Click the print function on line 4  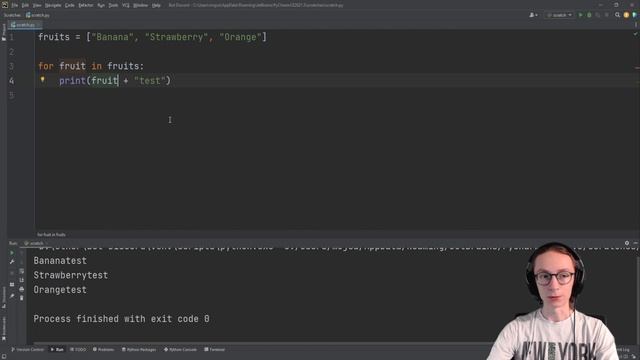(x=72, y=81)
